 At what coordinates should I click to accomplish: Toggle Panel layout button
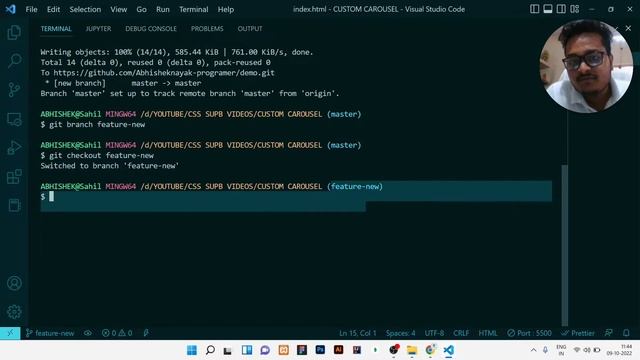pyautogui.click(x=548, y=9)
